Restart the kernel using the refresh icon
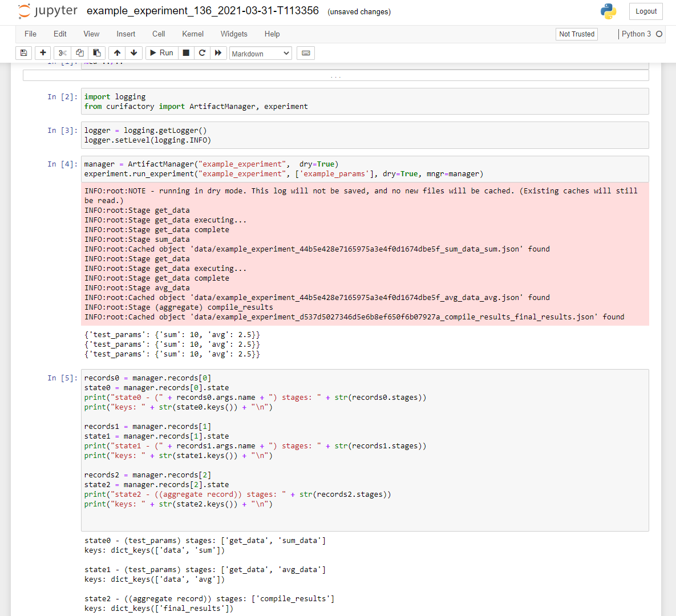The height and width of the screenshot is (616, 676). click(x=202, y=52)
